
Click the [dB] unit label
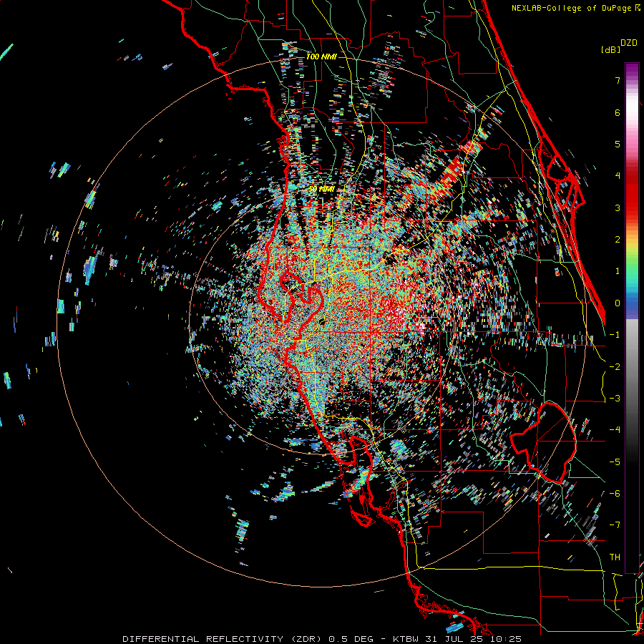[x=610, y=49]
